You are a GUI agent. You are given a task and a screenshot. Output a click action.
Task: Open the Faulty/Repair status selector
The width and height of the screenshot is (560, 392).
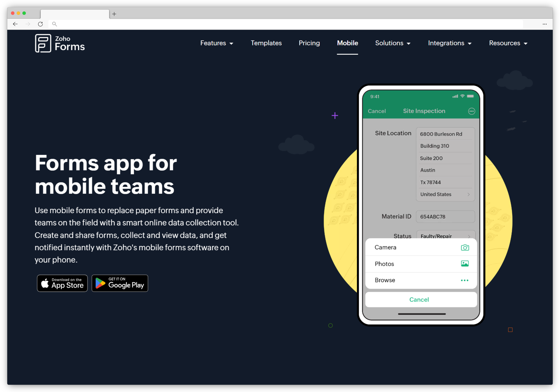(445, 236)
